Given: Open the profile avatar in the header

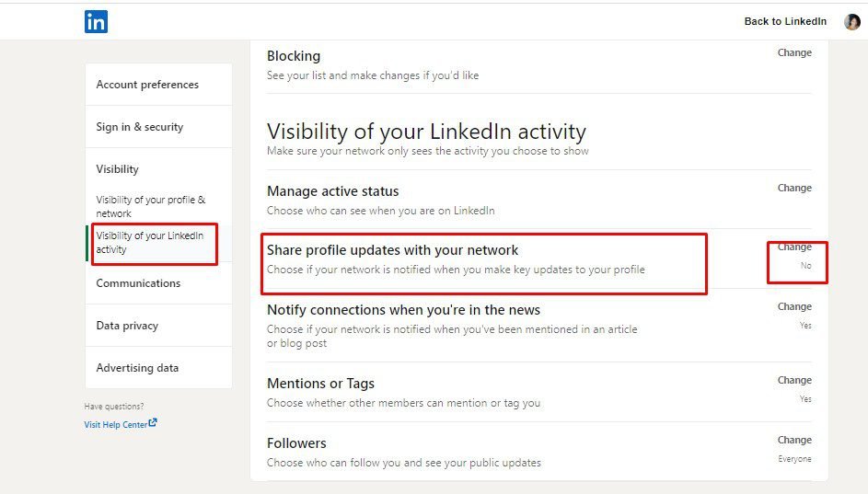Looking at the screenshot, I should 852,21.
